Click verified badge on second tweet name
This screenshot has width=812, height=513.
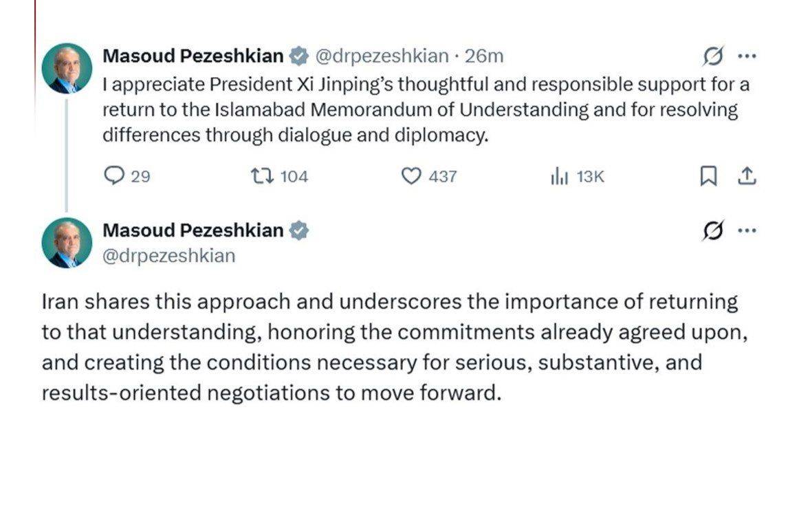coord(299,230)
